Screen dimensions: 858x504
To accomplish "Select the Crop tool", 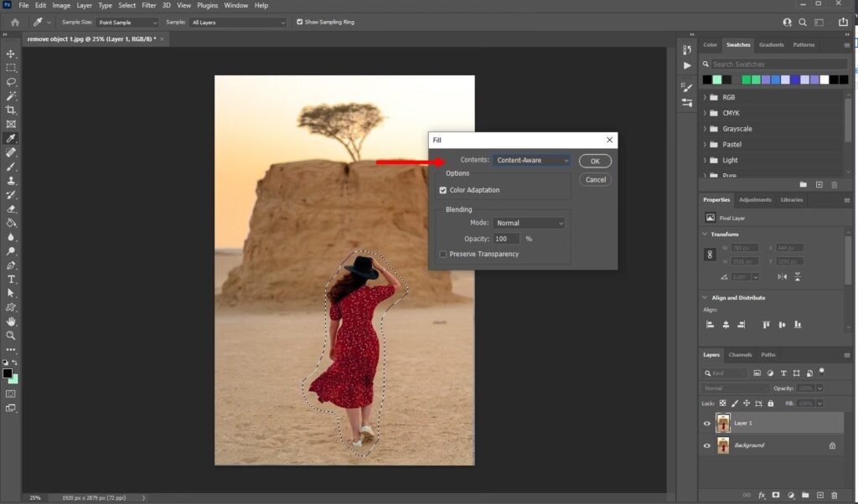I will [x=11, y=111].
